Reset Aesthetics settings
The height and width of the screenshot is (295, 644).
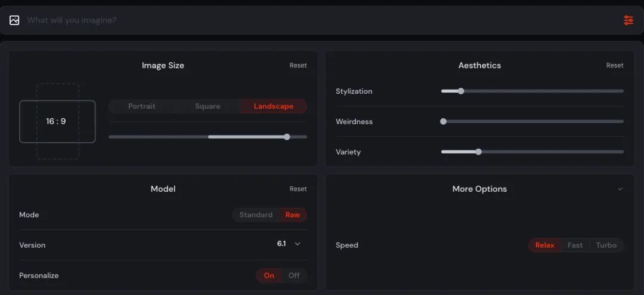click(615, 66)
